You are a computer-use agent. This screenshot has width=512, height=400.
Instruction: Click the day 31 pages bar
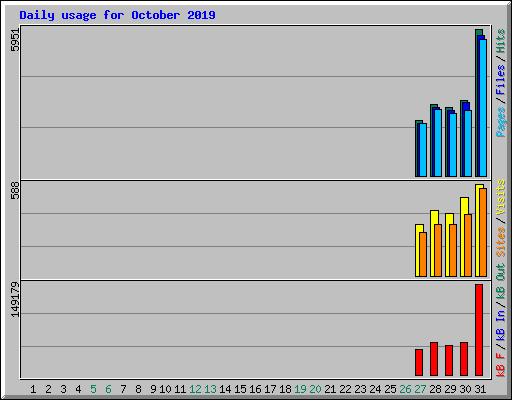coord(483,108)
